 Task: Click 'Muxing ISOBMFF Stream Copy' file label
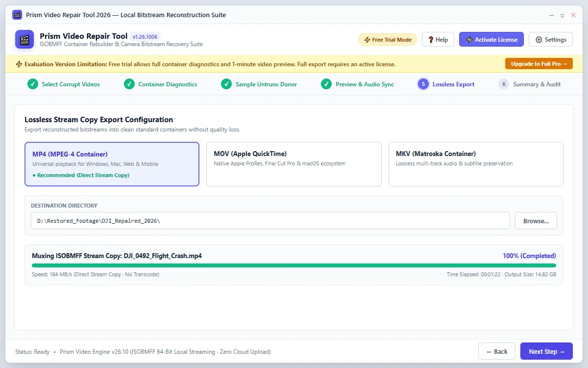click(x=117, y=256)
